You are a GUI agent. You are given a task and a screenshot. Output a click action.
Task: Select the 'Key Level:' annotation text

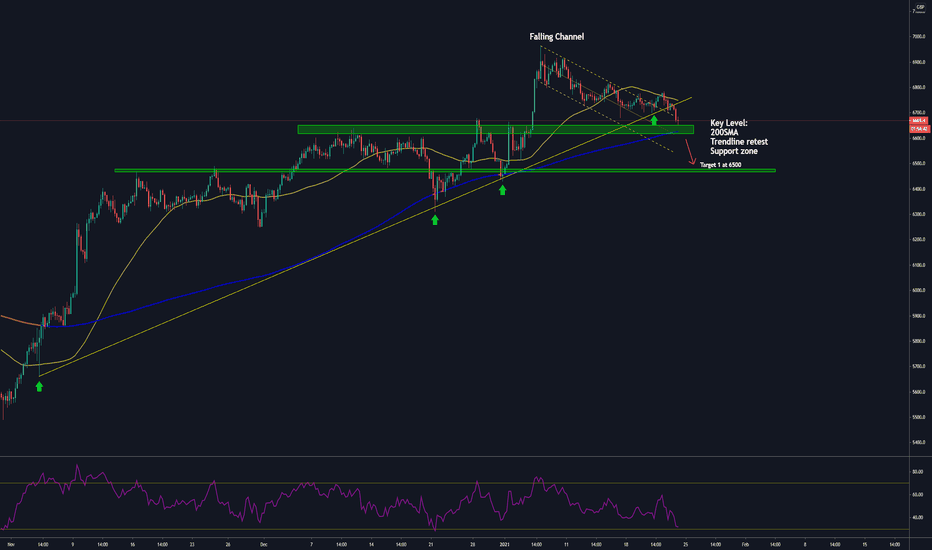coord(729,123)
